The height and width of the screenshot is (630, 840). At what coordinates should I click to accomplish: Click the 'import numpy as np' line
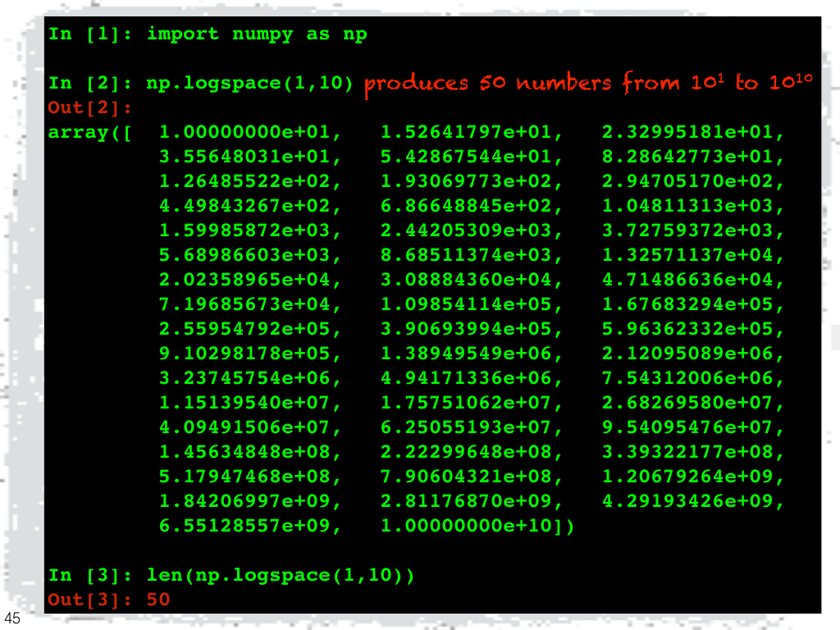(257, 34)
